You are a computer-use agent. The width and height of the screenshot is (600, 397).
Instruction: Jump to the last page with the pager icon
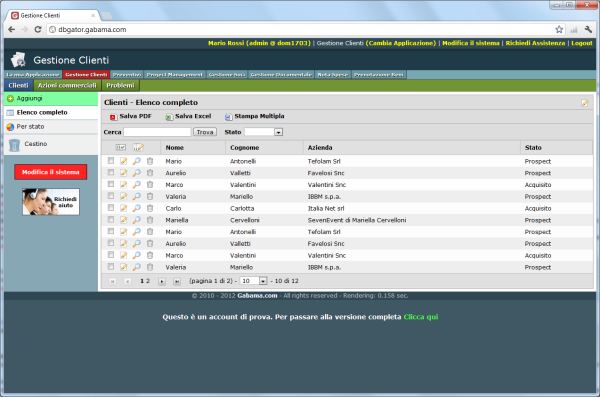click(x=177, y=281)
